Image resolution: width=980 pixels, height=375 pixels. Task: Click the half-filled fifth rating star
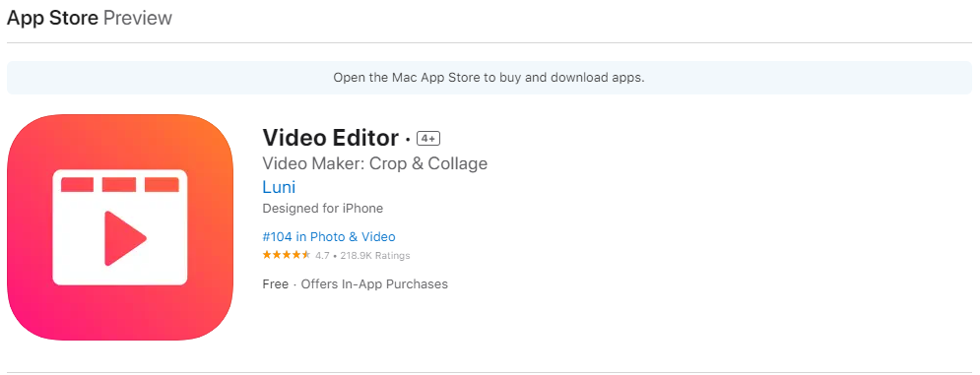coord(305,255)
